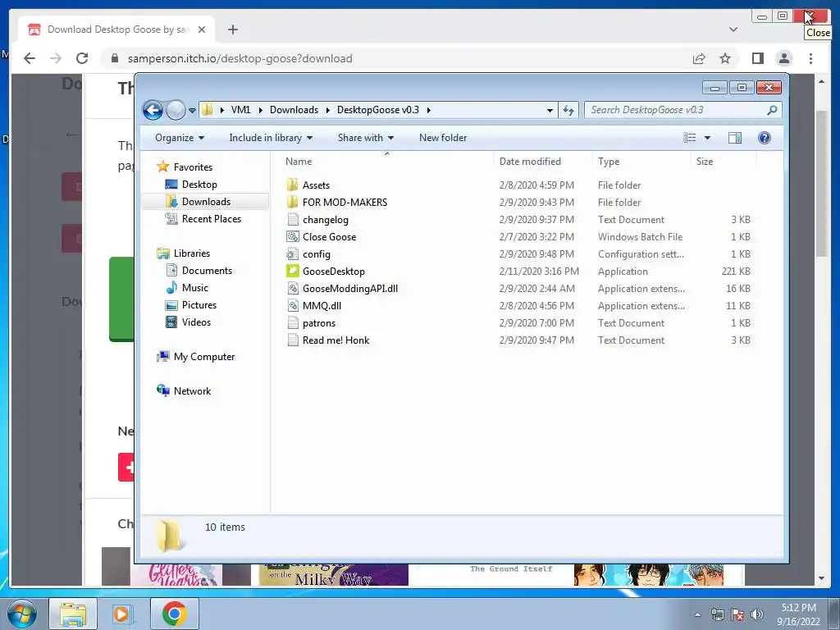The height and width of the screenshot is (630, 840).
Task: Select the MMQ.dll file icon
Action: tap(293, 305)
